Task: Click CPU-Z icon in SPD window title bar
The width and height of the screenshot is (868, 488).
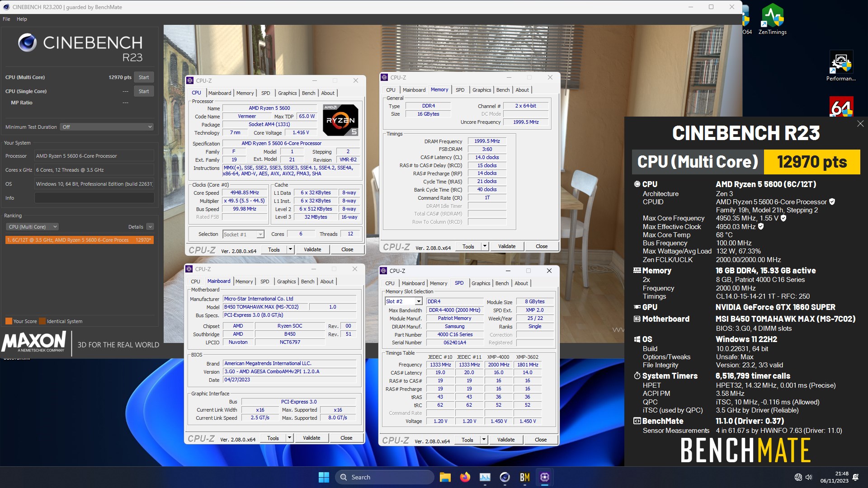Action: click(383, 271)
